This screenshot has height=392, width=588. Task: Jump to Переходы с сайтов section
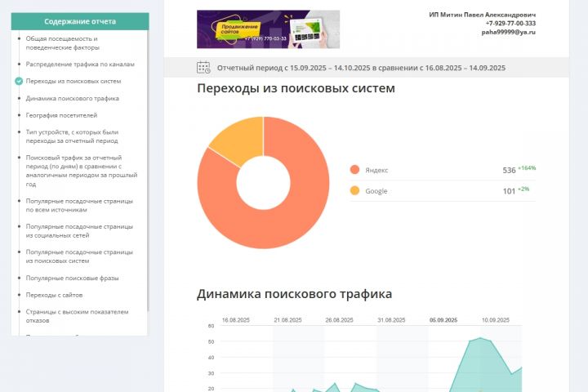[x=54, y=295]
